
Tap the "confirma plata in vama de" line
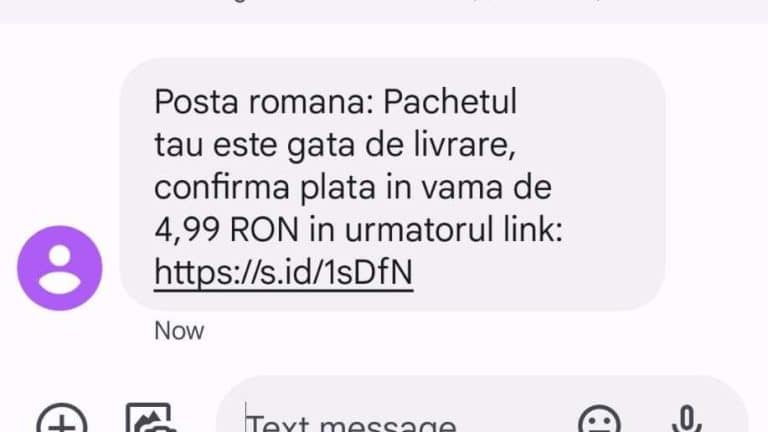click(353, 187)
